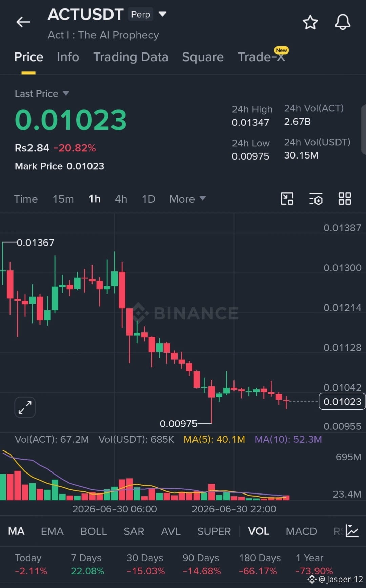Open the chart drawing tools icon
The width and height of the screenshot is (366, 588).
tap(287, 199)
